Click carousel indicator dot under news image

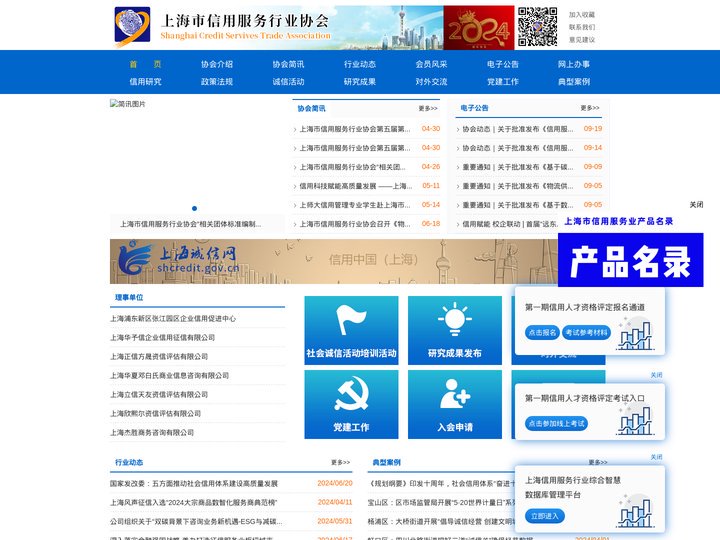tap(194, 208)
